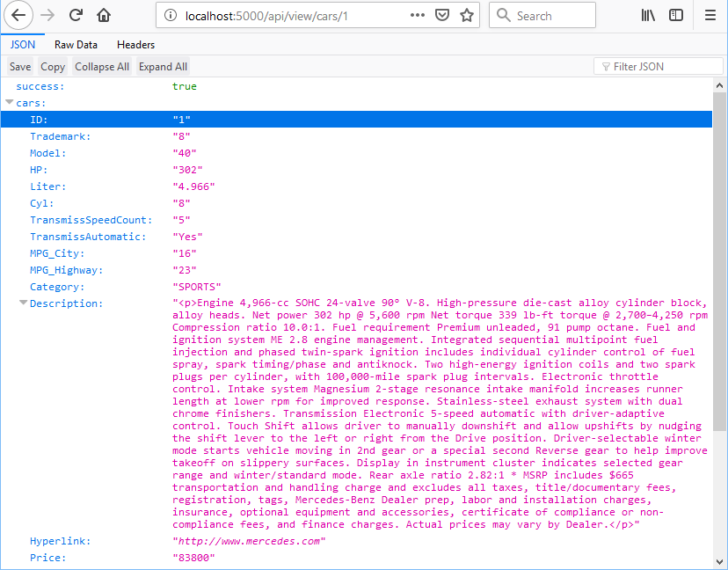Click the scrollbar up arrow
Screen dimensions: 728x570
click(x=719, y=85)
